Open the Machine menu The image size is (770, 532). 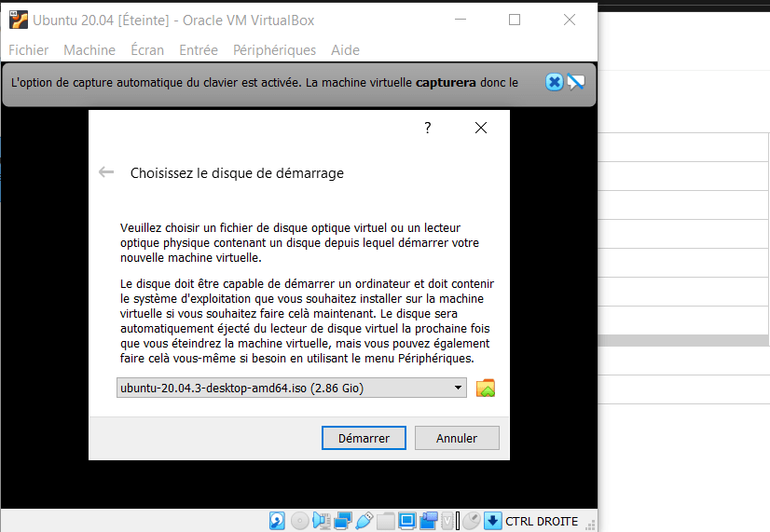click(x=89, y=50)
